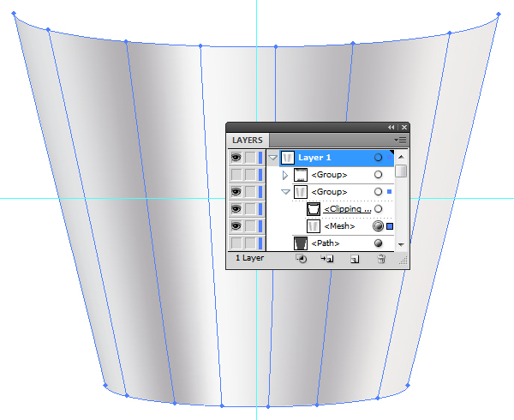Select the LAYERS tab
This screenshot has height=420, width=514.
[248, 141]
